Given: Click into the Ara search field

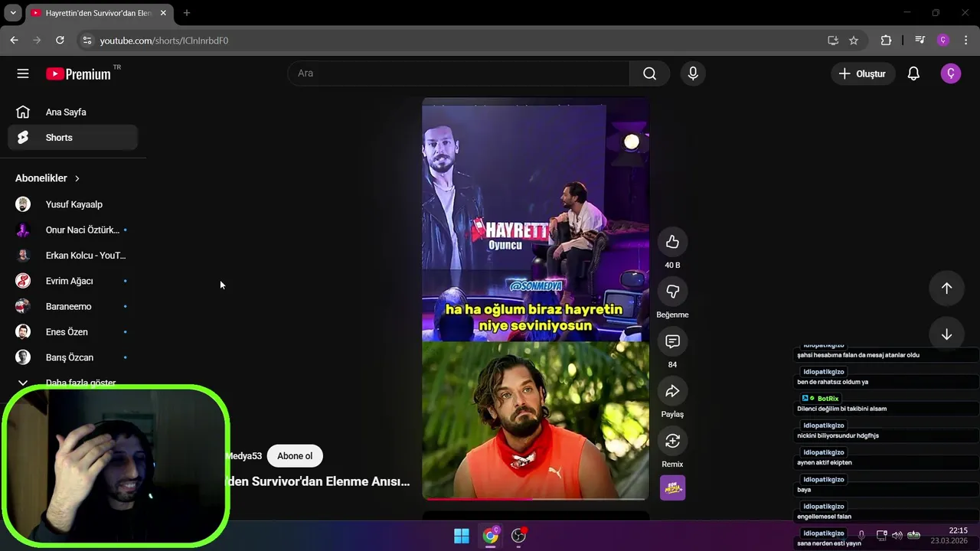Looking at the screenshot, I should [458, 73].
